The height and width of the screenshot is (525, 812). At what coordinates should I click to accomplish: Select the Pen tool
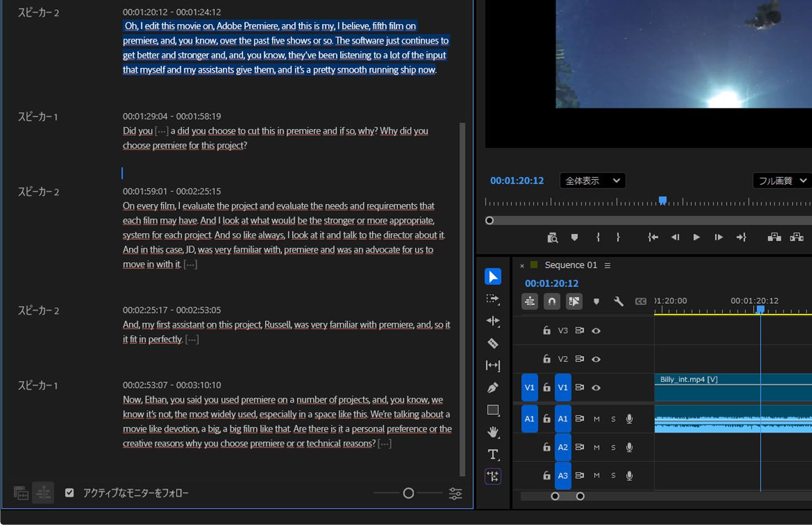tap(493, 388)
